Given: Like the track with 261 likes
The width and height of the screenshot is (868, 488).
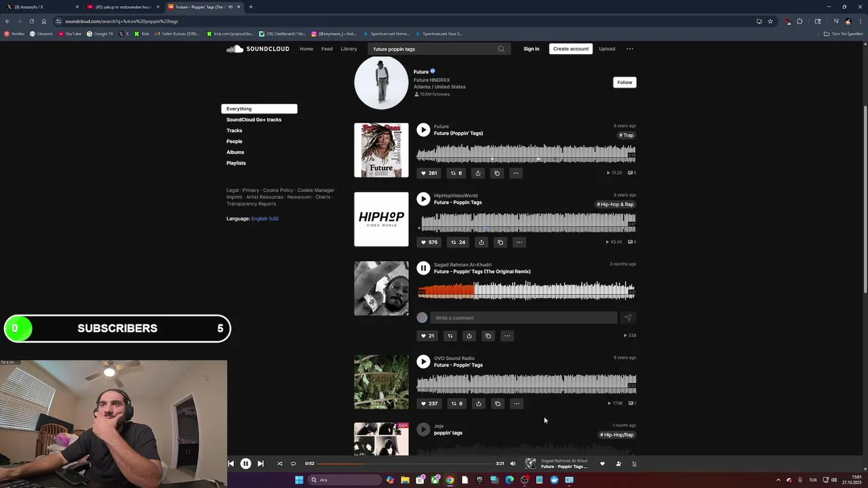Looking at the screenshot, I should click(429, 173).
